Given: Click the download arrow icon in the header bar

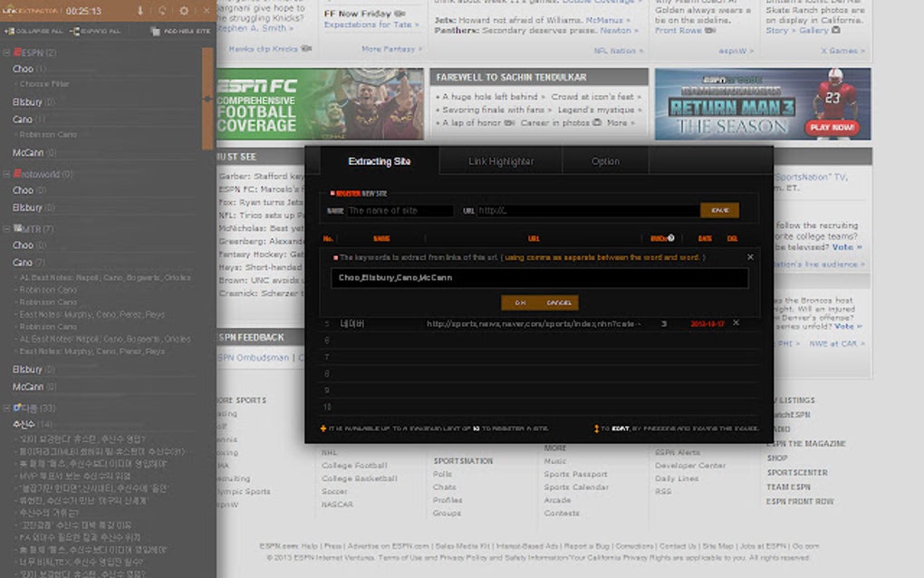Looking at the screenshot, I should pos(140,10).
